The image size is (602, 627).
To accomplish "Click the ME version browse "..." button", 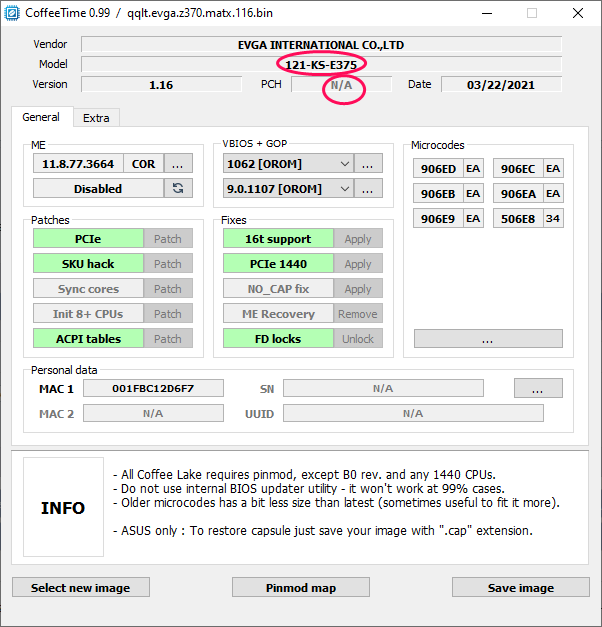I will [178, 164].
